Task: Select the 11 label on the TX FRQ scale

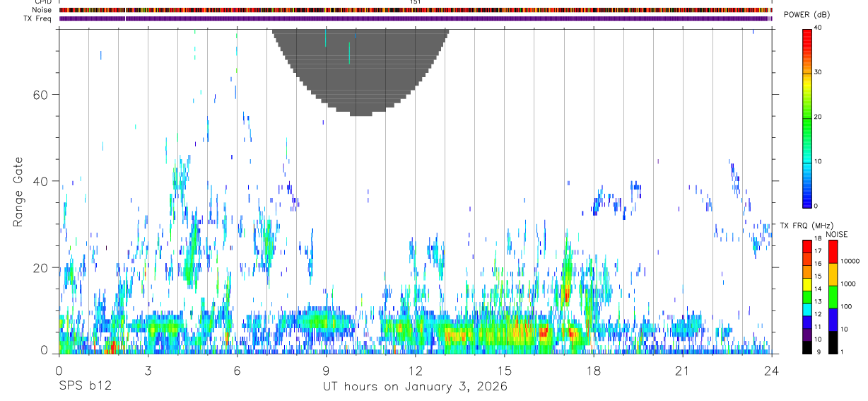Action: point(818,327)
